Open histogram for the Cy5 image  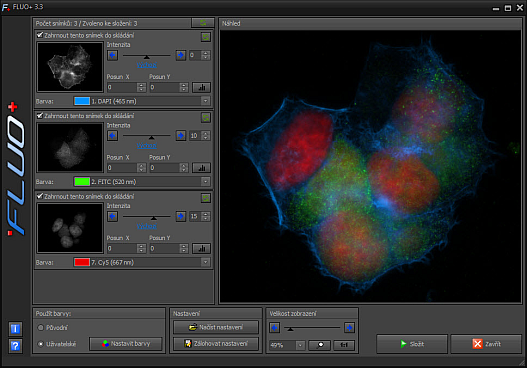201,248
